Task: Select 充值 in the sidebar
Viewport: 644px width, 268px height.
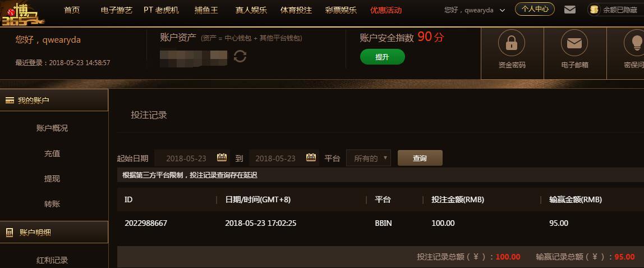Action: (x=52, y=153)
